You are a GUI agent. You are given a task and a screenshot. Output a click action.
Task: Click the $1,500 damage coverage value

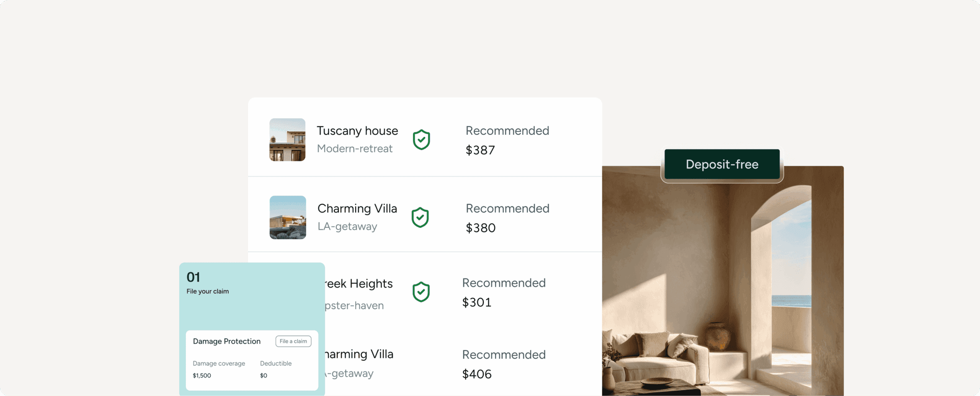[202, 376]
